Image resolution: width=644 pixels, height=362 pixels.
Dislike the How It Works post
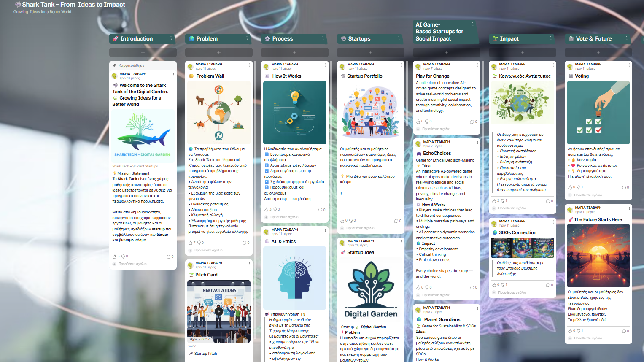[x=275, y=209]
